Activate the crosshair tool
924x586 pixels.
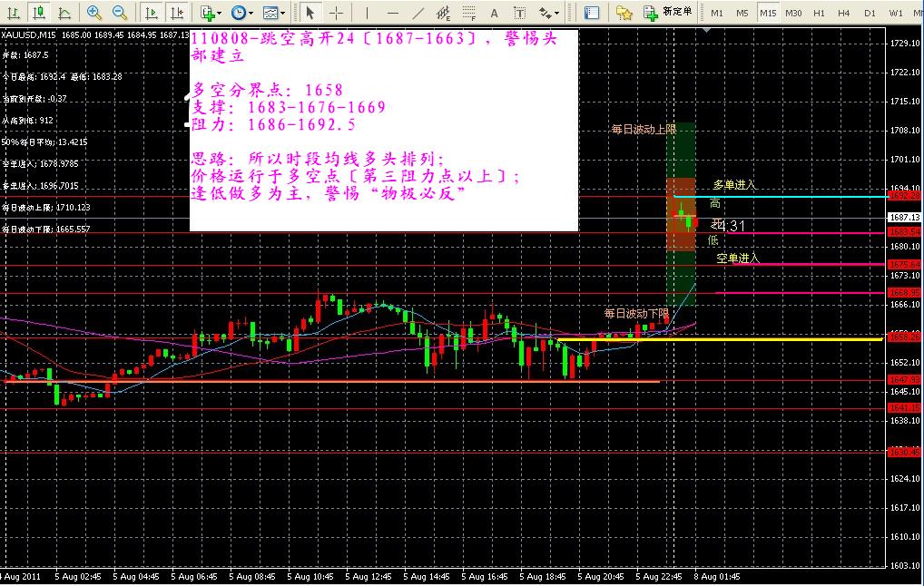coord(336,13)
